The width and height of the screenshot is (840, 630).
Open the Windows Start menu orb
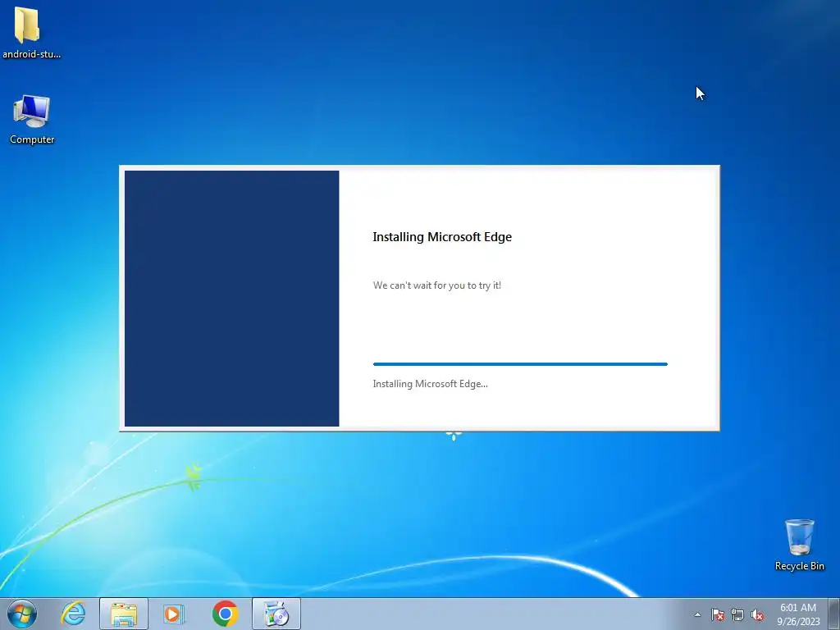tap(22, 614)
